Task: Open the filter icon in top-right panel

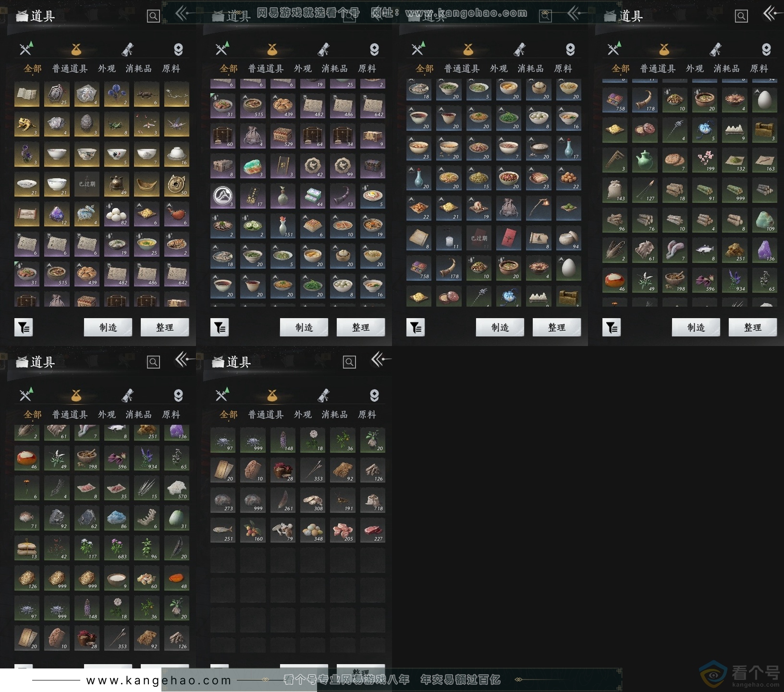Action: (x=612, y=327)
